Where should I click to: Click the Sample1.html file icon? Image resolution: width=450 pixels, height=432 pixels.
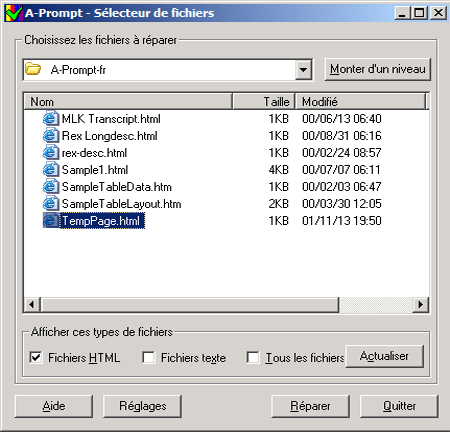pos(51,170)
